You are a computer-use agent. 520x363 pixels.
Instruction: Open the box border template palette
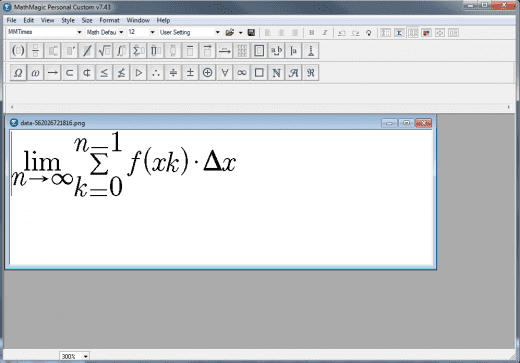pos(259,51)
